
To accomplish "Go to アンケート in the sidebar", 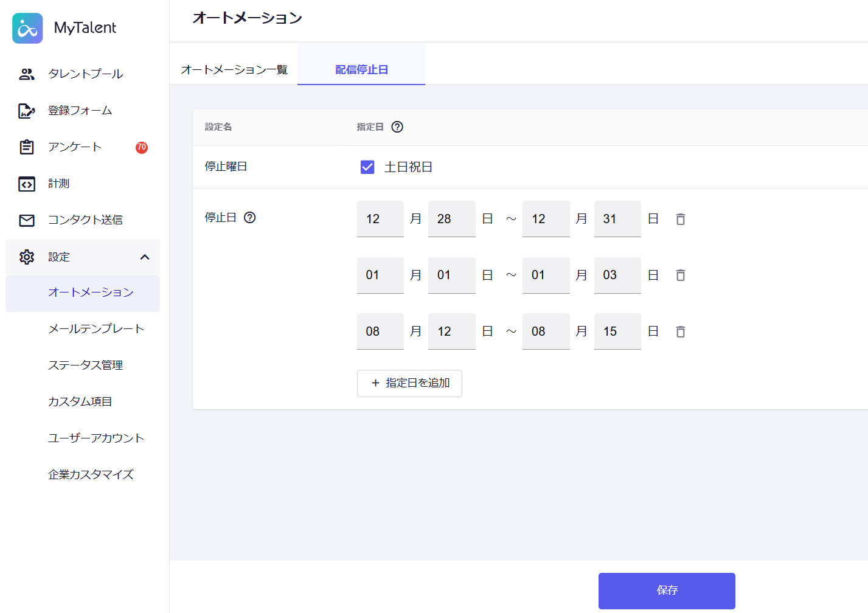I will [75, 147].
